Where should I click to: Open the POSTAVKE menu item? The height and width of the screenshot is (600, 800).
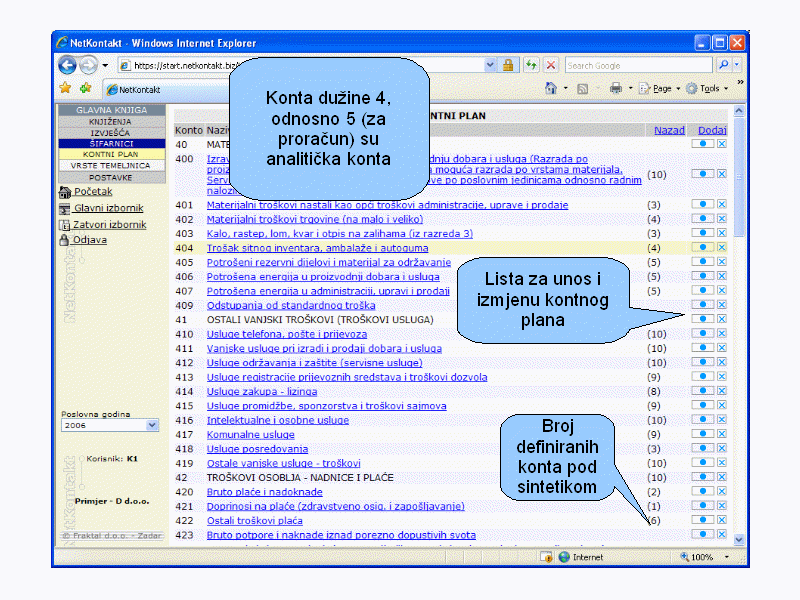[111, 178]
